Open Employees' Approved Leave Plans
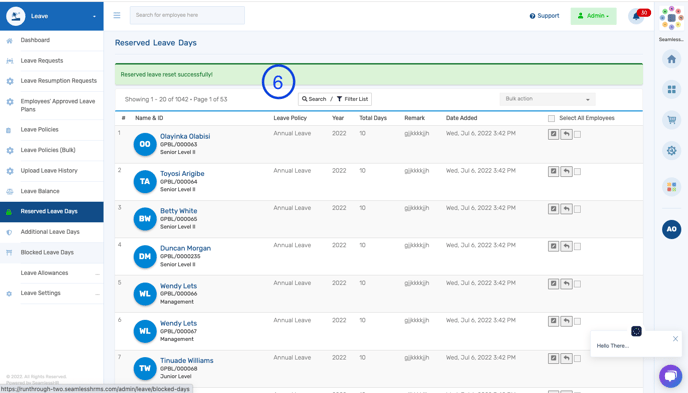The width and height of the screenshot is (688, 393). [57, 105]
